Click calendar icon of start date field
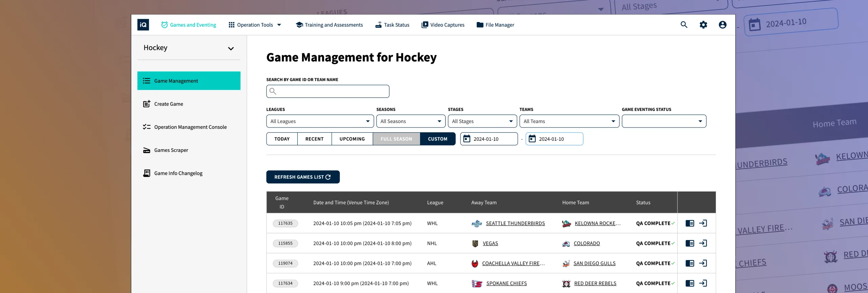 pyautogui.click(x=467, y=139)
